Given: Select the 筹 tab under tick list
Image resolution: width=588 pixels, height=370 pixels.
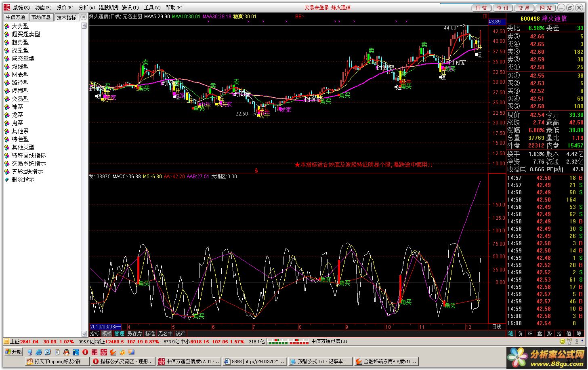Looking at the screenshot, I should 579,334.
